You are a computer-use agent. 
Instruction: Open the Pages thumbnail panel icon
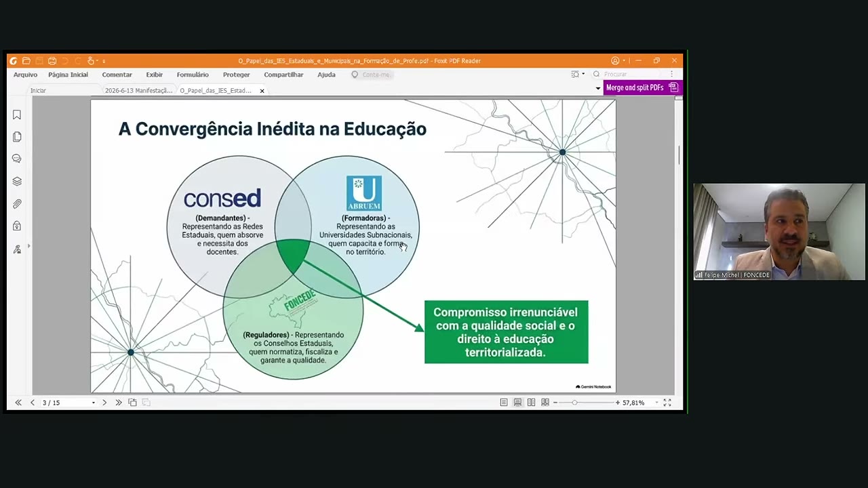17,137
